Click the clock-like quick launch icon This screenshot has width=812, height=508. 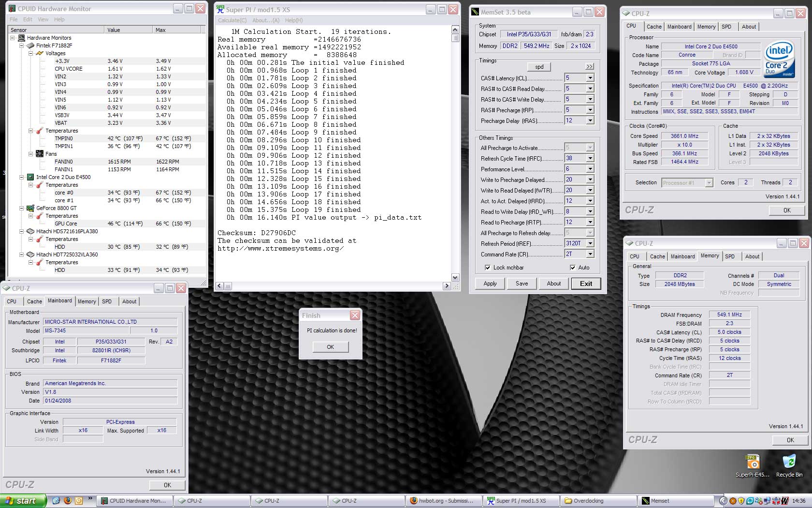78,501
